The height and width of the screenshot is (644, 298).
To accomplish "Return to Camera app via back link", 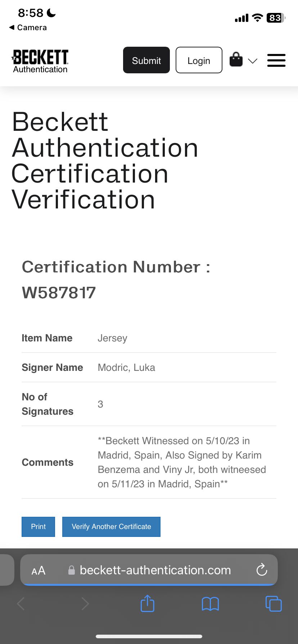I will click(x=28, y=27).
